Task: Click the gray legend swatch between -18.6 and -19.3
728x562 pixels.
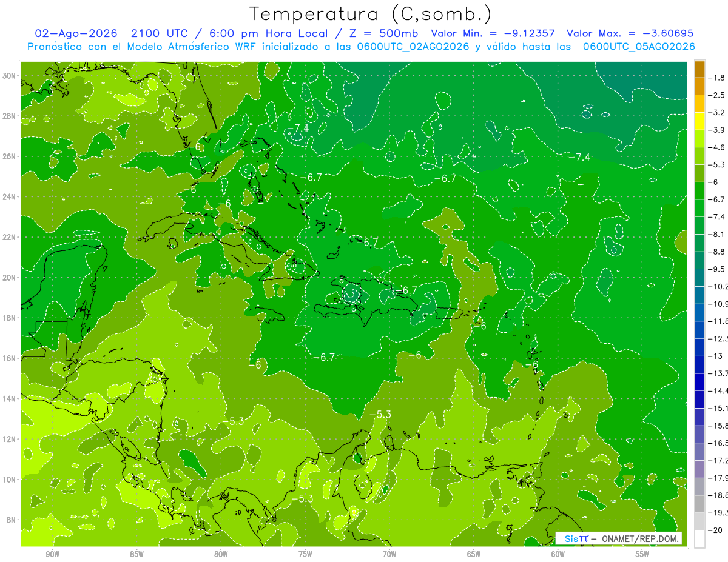Action: [x=699, y=503]
